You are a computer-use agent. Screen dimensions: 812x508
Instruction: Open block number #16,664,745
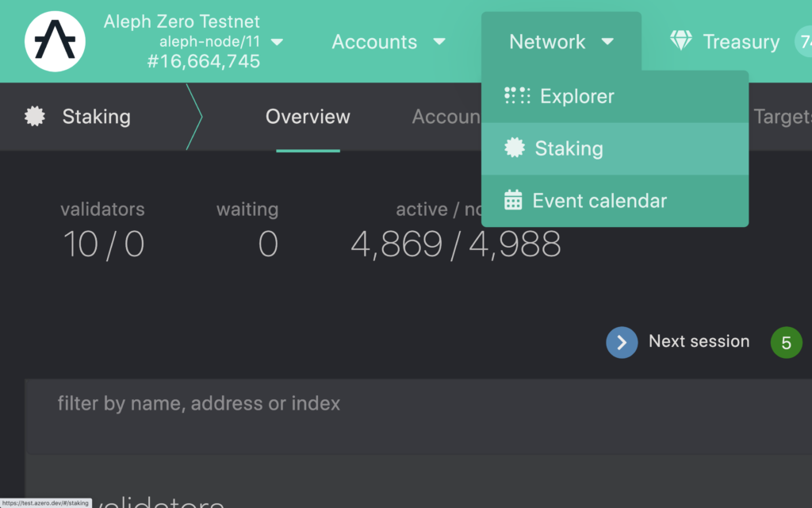[203, 60]
